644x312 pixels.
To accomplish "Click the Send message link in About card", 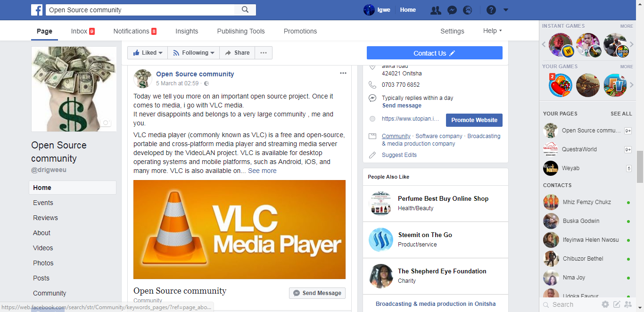I will [x=402, y=106].
